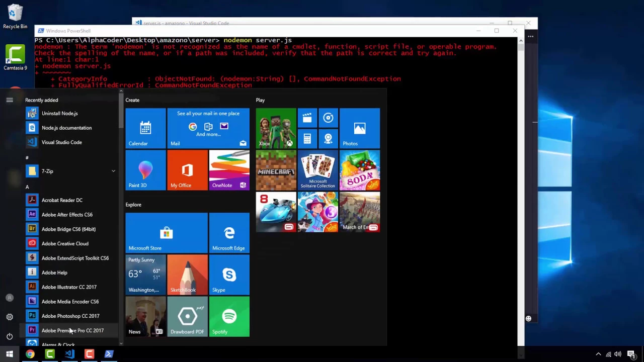Screen dimensions: 644x362
Task: Open Microsoft Solitaire Collection tile
Action: (x=317, y=170)
